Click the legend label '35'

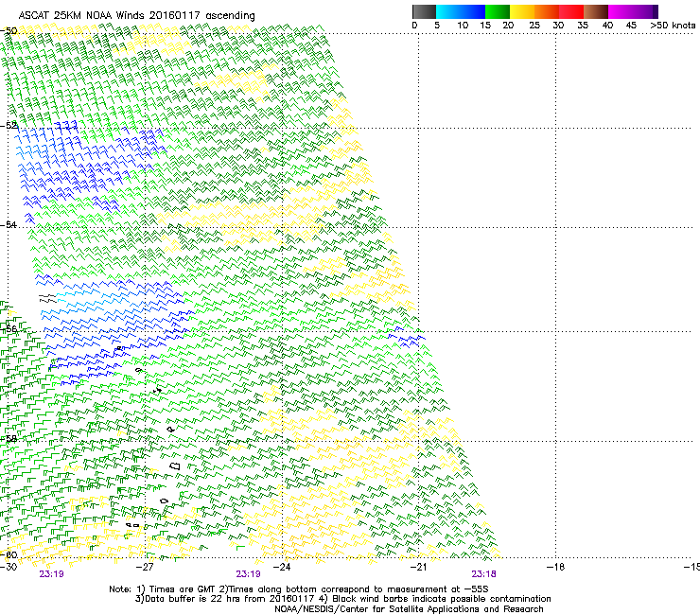[x=583, y=26]
